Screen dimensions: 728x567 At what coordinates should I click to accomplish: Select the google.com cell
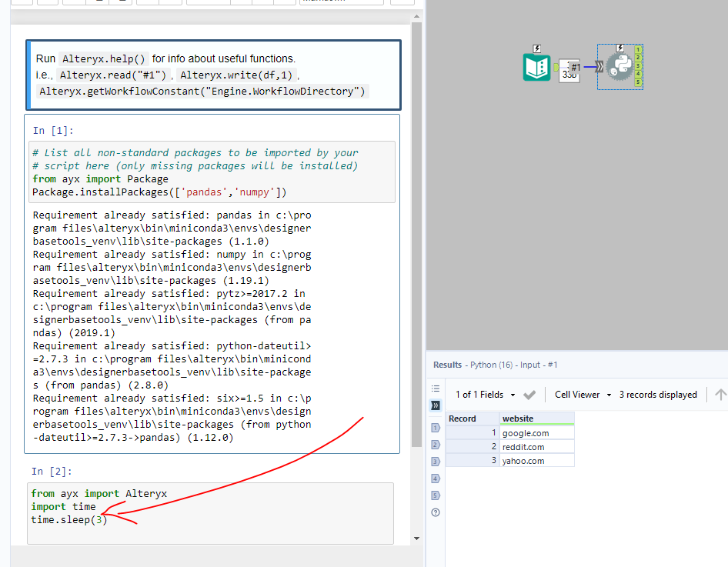536,433
